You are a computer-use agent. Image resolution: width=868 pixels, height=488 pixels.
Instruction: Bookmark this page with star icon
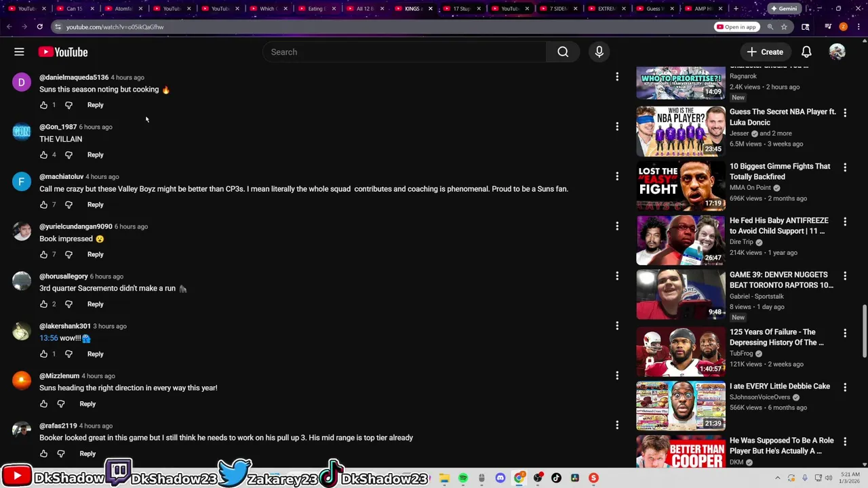point(784,26)
